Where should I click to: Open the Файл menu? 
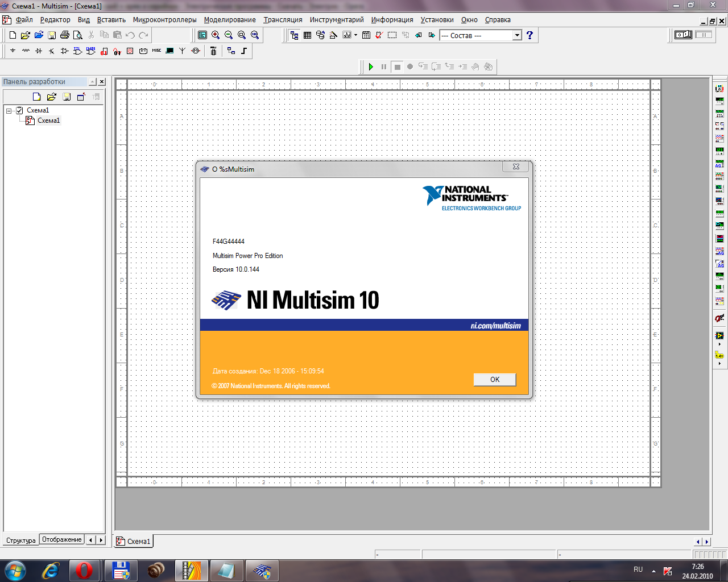click(24, 20)
